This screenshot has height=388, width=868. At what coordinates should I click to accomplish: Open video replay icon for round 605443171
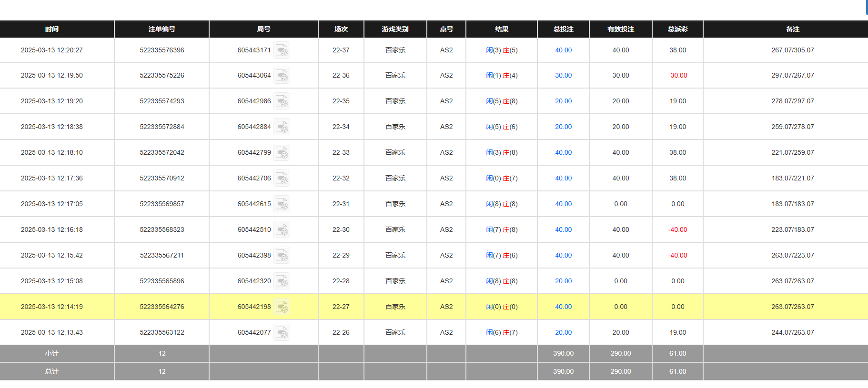[282, 50]
